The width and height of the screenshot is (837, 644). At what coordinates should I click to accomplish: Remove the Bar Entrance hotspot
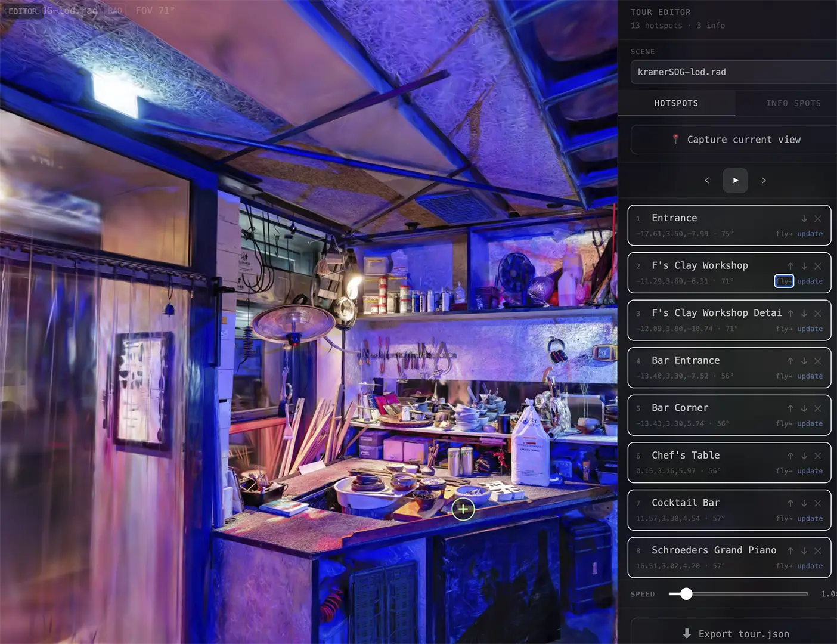[x=818, y=361]
